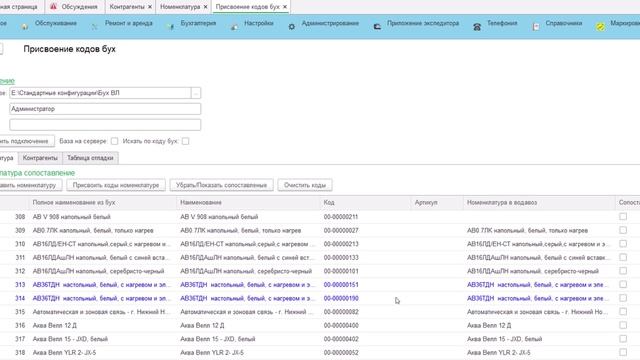Open the Ремонт и аренда section icon
Screen dimensions: 640x360
[94, 27]
